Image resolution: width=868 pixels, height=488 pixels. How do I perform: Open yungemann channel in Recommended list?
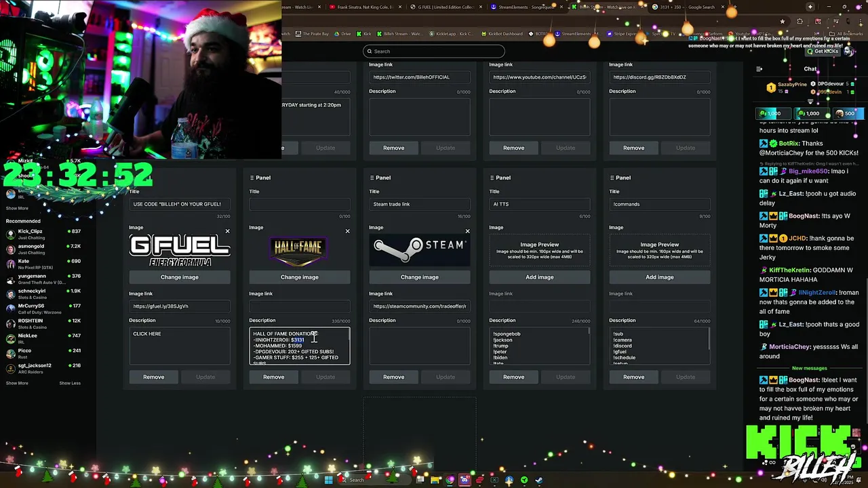coord(43,279)
